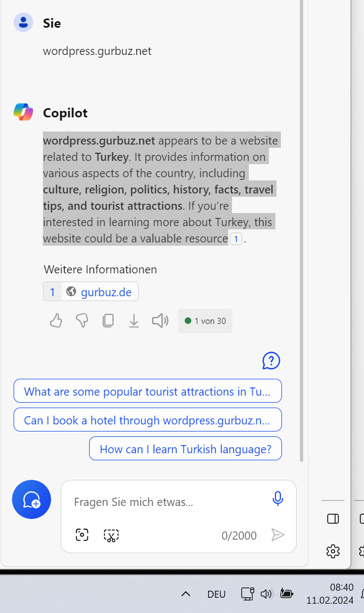Click the 0/2000 character counter

click(x=239, y=536)
